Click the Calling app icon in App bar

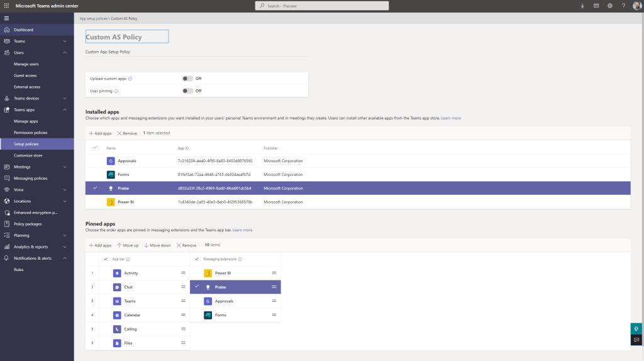click(118, 329)
